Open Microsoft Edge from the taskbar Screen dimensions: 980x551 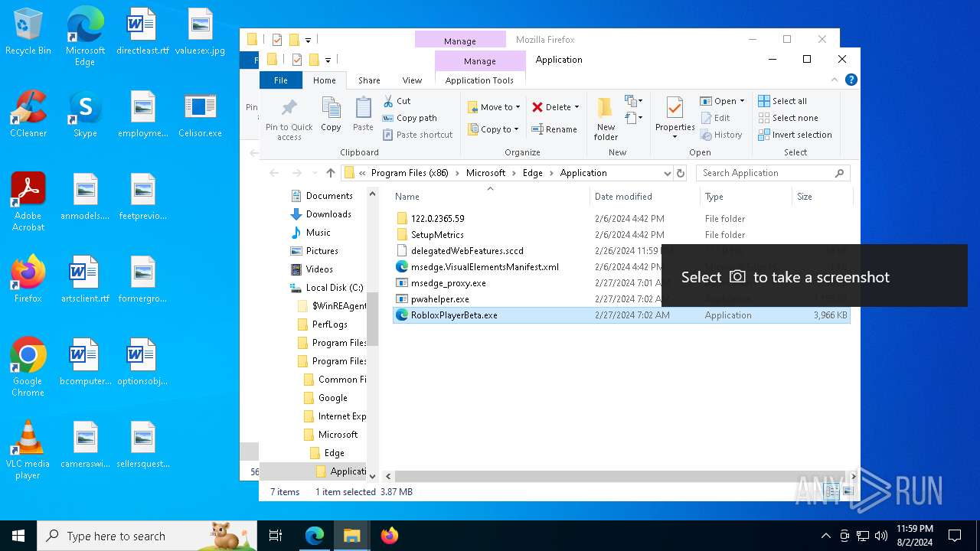click(315, 536)
